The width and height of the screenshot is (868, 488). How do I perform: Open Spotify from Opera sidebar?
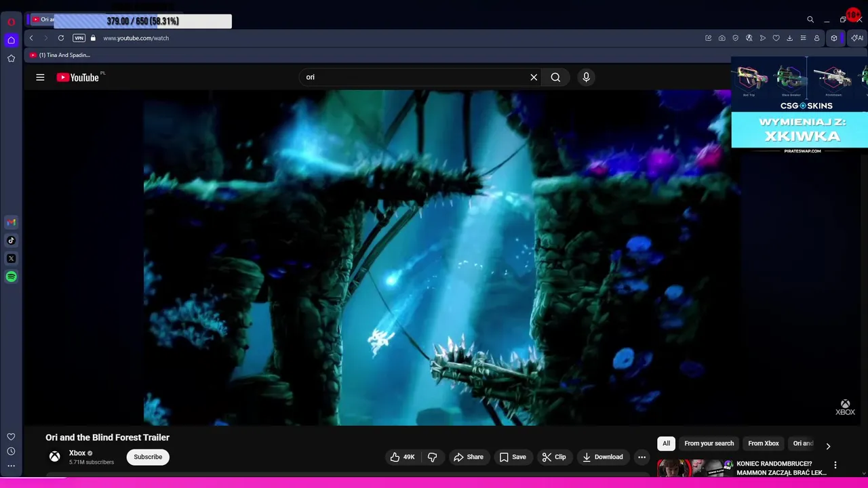[x=11, y=277]
